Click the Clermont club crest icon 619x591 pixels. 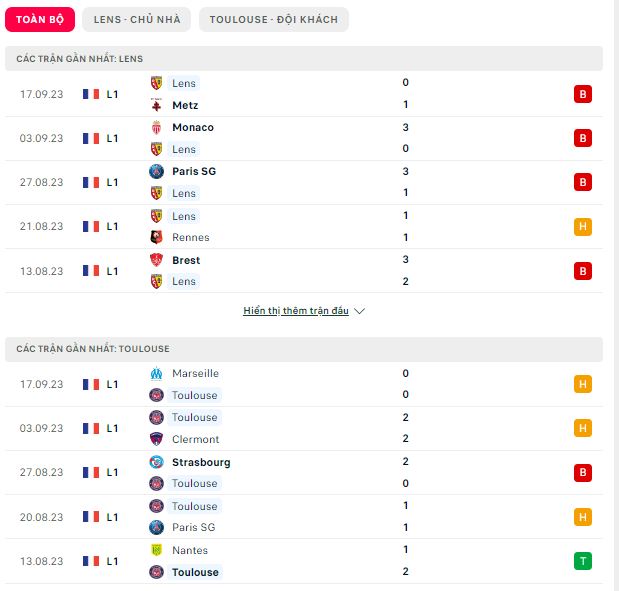tap(156, 439)
